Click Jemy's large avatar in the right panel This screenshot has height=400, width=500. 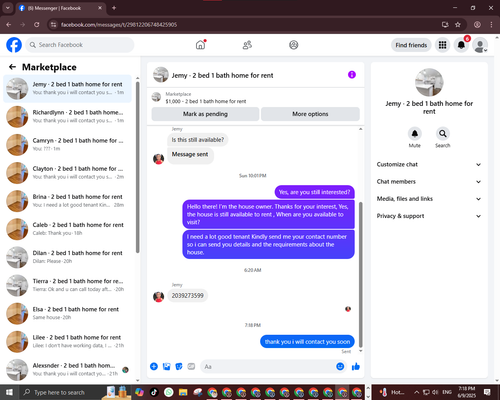[429, 82]
